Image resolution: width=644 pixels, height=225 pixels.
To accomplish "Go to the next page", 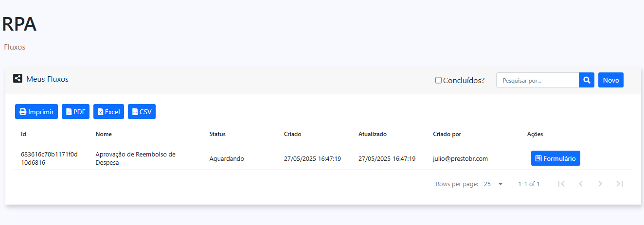I will [600, 184].
